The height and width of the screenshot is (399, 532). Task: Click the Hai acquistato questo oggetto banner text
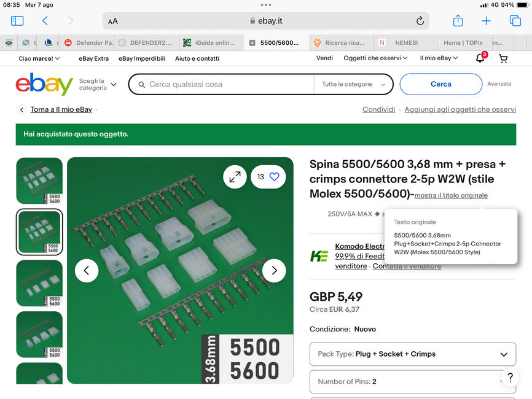(x=76, y=134)
